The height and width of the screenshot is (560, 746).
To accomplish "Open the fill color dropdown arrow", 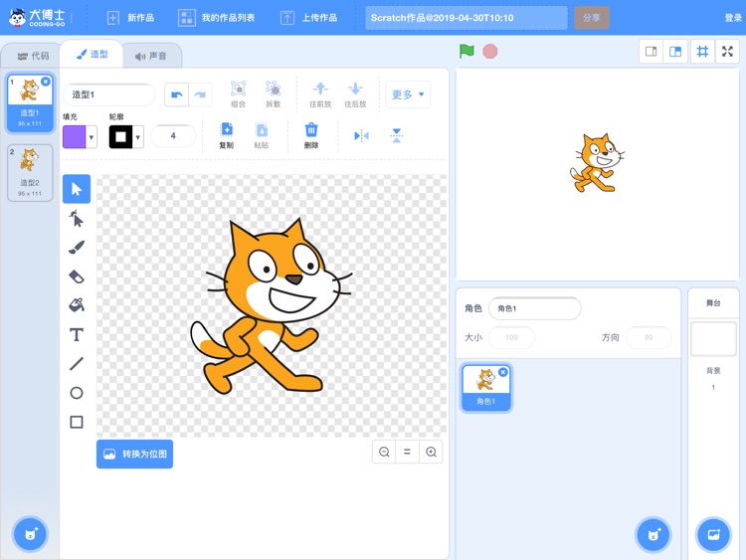I will [x=92, y=137].
